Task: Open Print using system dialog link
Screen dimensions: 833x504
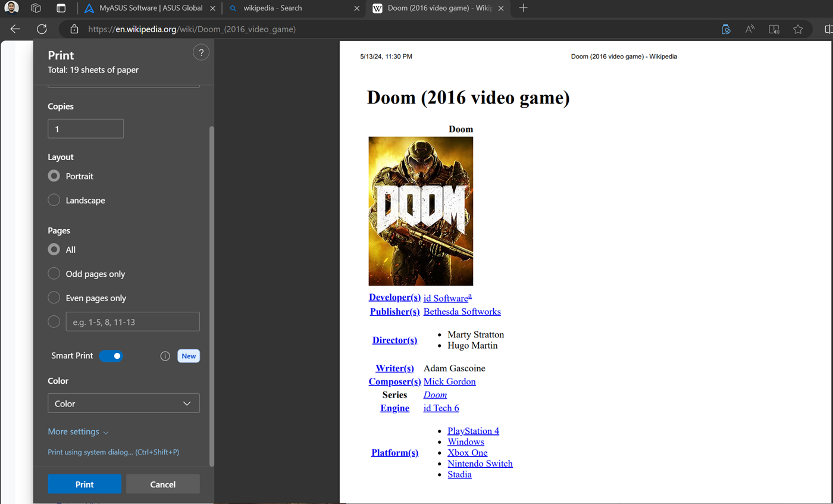Action: point(114,452)
